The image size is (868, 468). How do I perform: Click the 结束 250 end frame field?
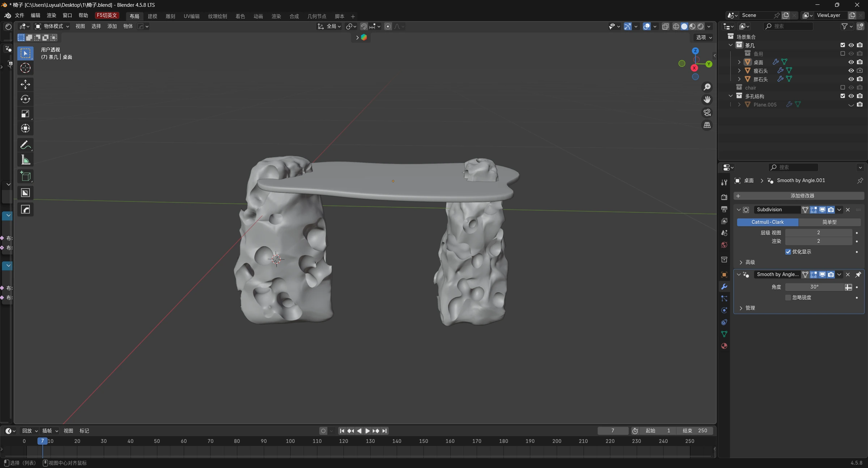point(695,431)
